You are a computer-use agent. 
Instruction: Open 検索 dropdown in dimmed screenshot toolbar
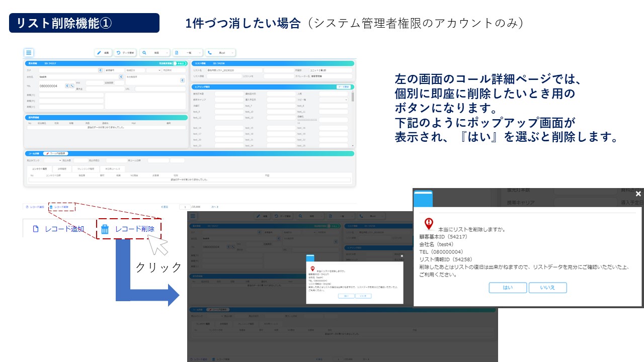coord(310,216)
